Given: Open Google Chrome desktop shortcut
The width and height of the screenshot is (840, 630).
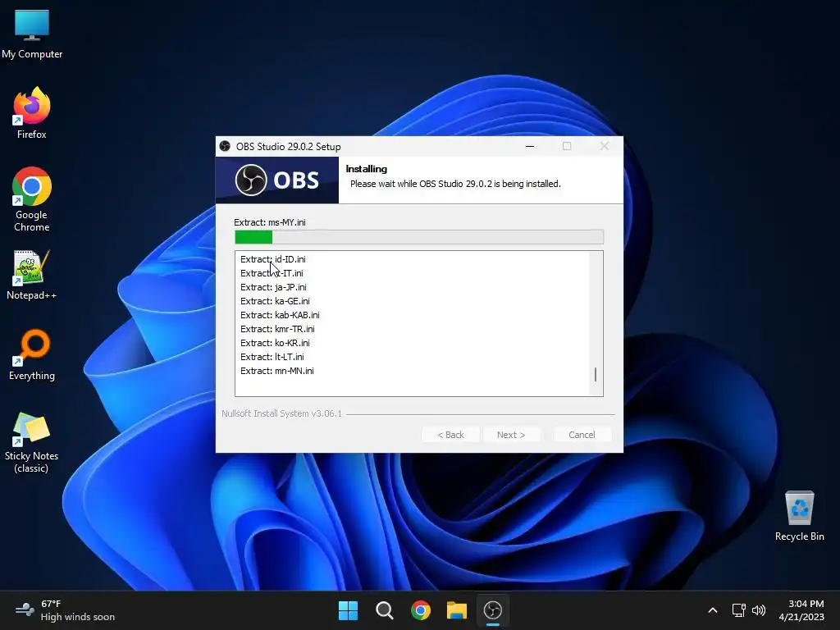Looking at the screenshot, I should [32, 199].
